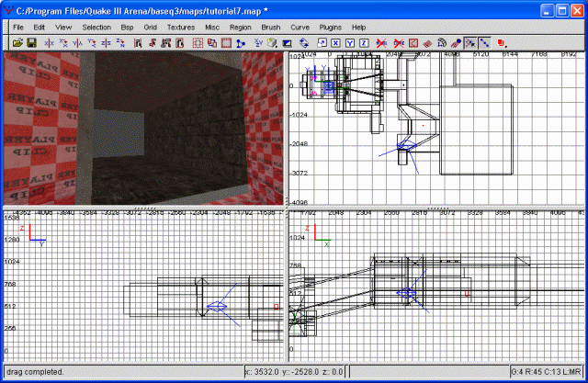The width and height of the screenshot is (588, 383).
Task: Click the Select Touching icon
Action: (152, 43)
